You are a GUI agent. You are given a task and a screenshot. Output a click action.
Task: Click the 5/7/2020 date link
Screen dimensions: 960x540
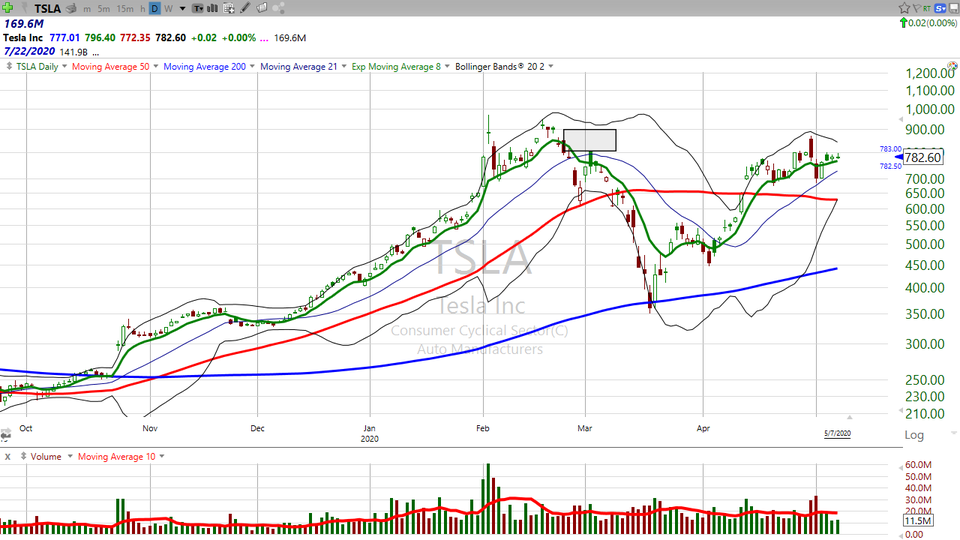click(x=836, y=433)
